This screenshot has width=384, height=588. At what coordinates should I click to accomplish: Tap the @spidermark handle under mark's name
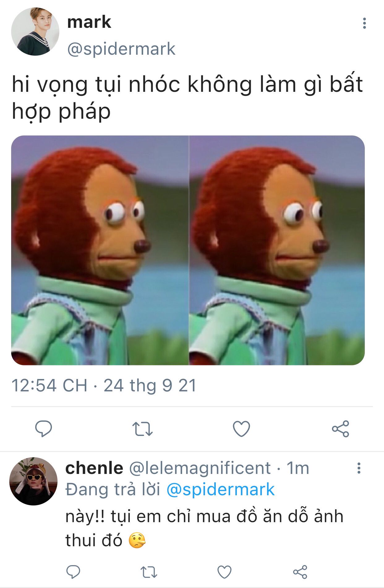pyautogui.click(x=121, y=49)
